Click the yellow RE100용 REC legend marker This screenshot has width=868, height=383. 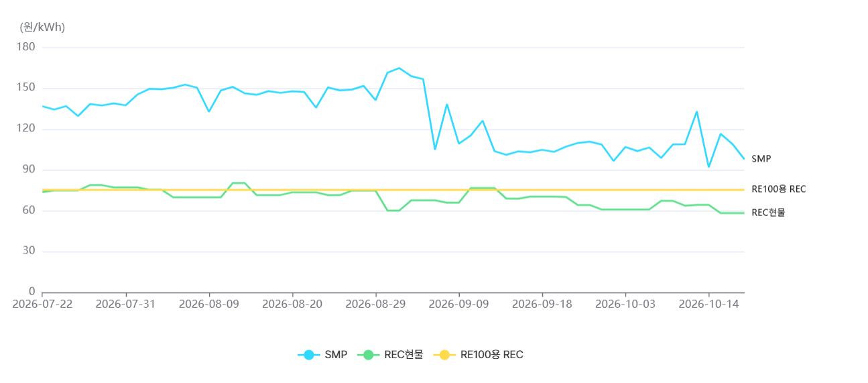point(444,355)
